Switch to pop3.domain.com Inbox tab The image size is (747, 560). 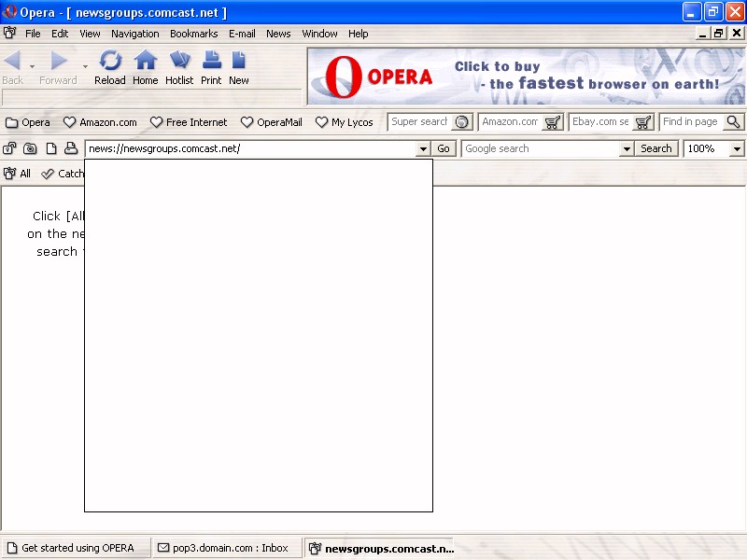227,548
